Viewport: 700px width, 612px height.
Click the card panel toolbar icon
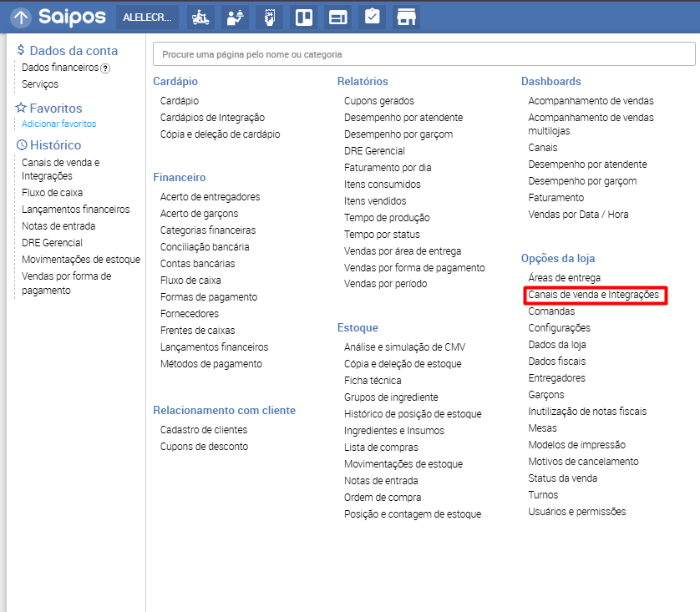pos(337,17)
